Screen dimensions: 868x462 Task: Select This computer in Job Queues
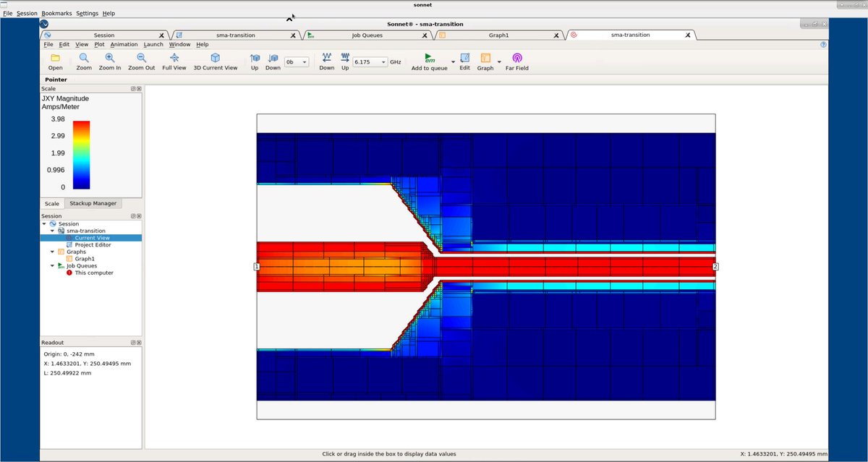pyautogui.click(x=94, y=273)
